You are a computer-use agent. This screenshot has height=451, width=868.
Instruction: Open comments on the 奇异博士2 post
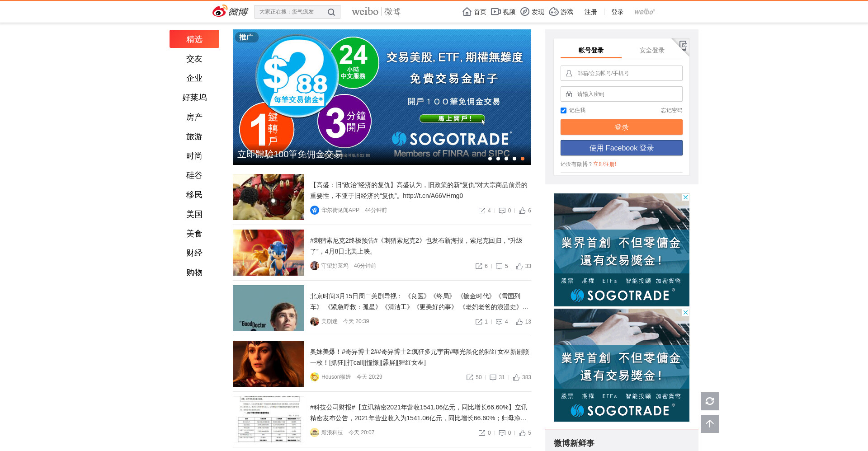493,377
